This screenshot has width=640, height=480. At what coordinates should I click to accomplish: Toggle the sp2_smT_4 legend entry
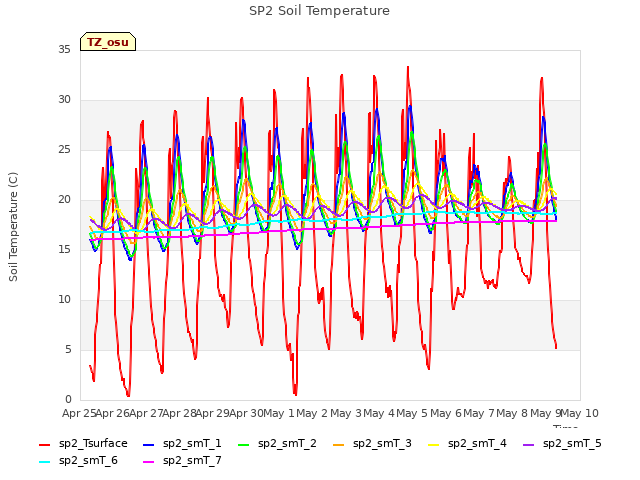(467, 444)
